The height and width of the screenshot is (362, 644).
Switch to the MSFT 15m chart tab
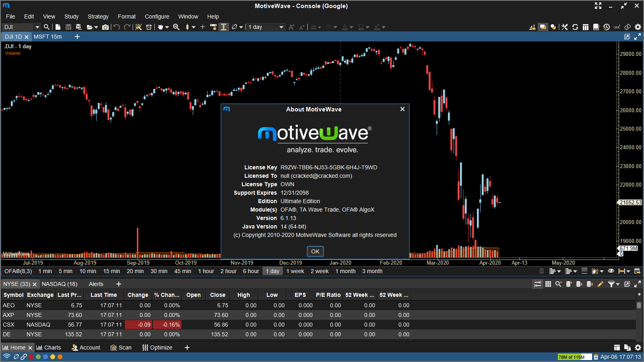[47, 37]
